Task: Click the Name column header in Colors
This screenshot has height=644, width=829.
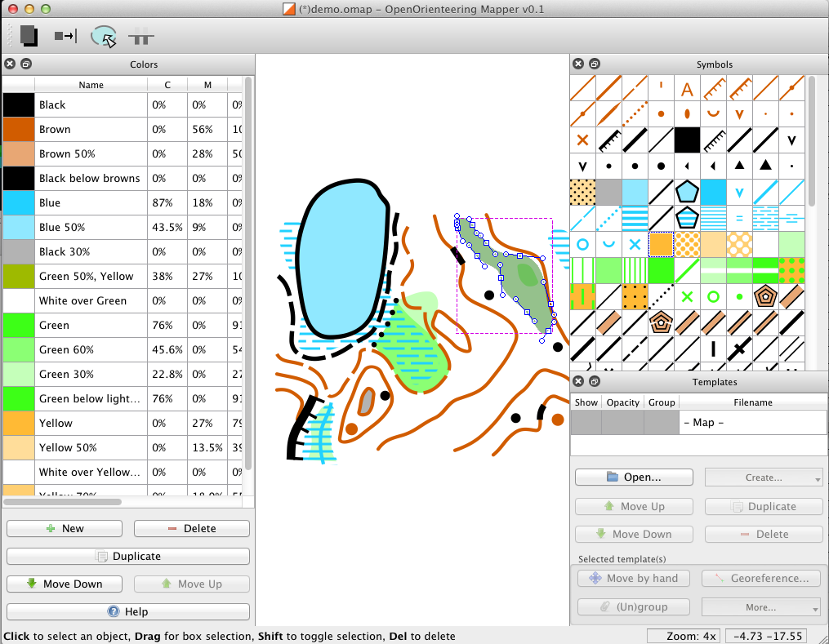Action: tap(91, 85)
